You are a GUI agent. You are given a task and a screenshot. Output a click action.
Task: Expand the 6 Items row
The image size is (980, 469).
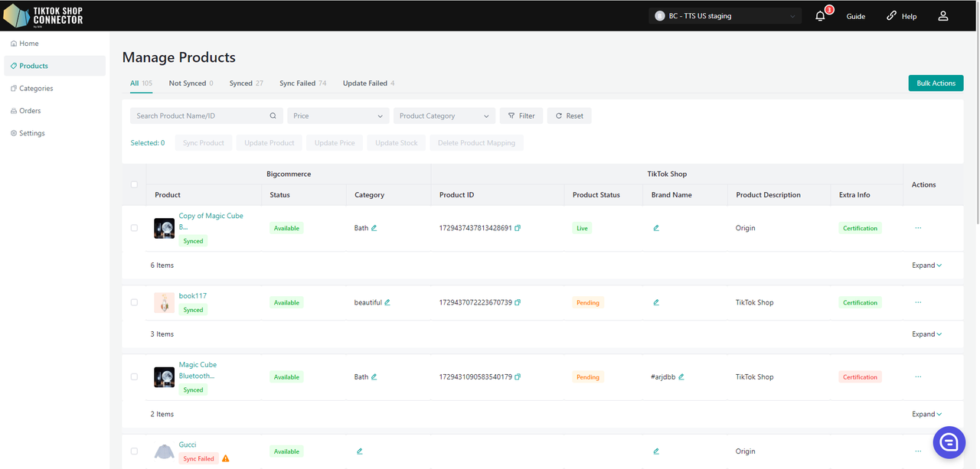(926, 265)
